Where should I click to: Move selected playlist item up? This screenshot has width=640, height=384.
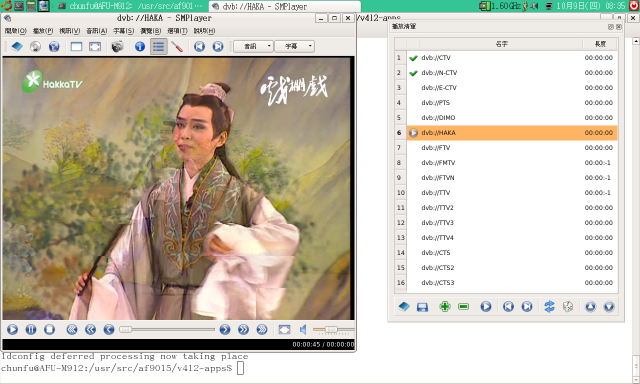coord(590,306)
